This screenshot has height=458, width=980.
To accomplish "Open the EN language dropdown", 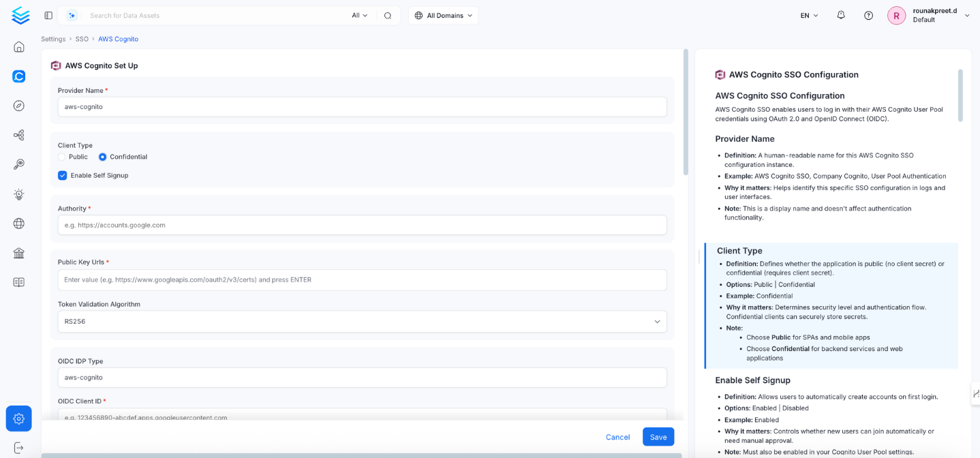I will coord(809,15).
